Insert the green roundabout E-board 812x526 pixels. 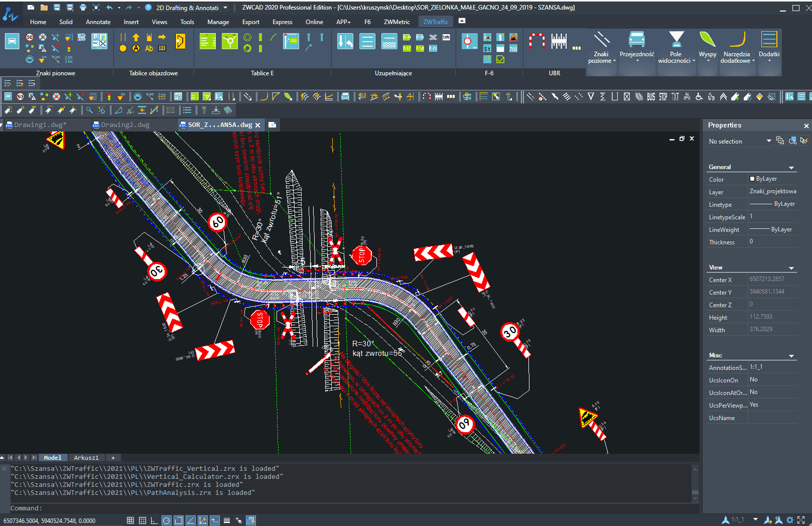tap(229, 41)
